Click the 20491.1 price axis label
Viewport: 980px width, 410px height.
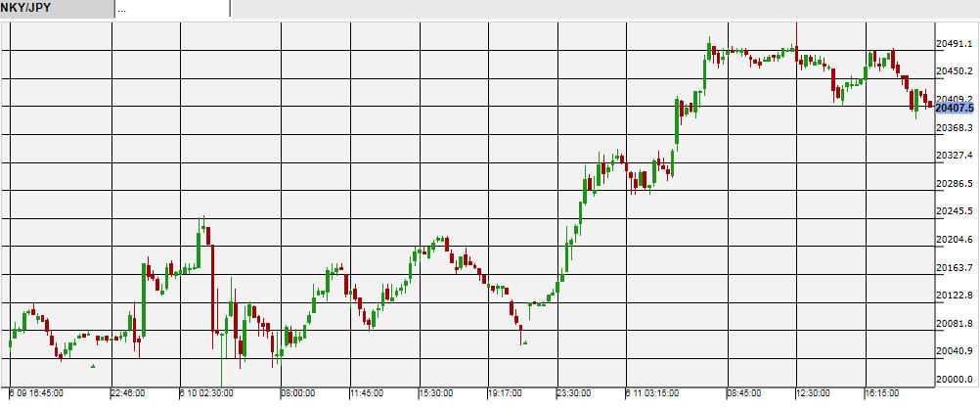click(x=954, y=43)
